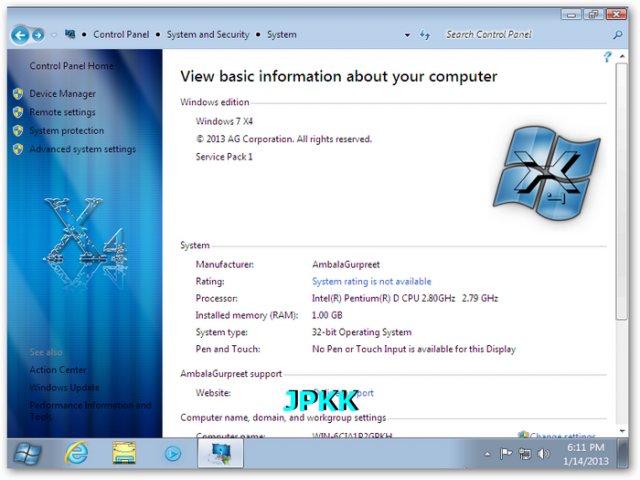The height and width of the screenshot is (480, 640).
Task: Click the '32-bit Operating System' value
Action: pyautogui.click(x=362, y=332)
